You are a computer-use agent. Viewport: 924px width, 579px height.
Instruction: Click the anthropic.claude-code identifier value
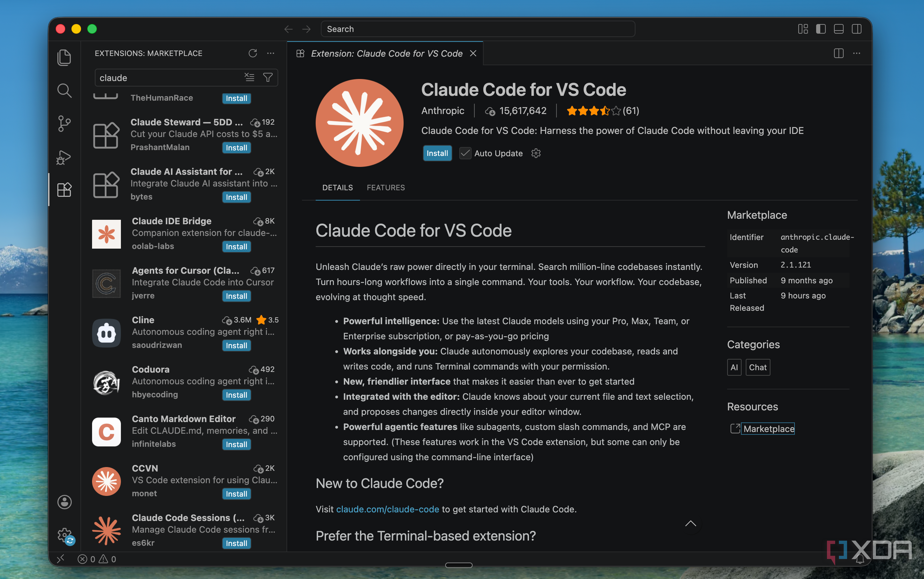click(817, 243)
